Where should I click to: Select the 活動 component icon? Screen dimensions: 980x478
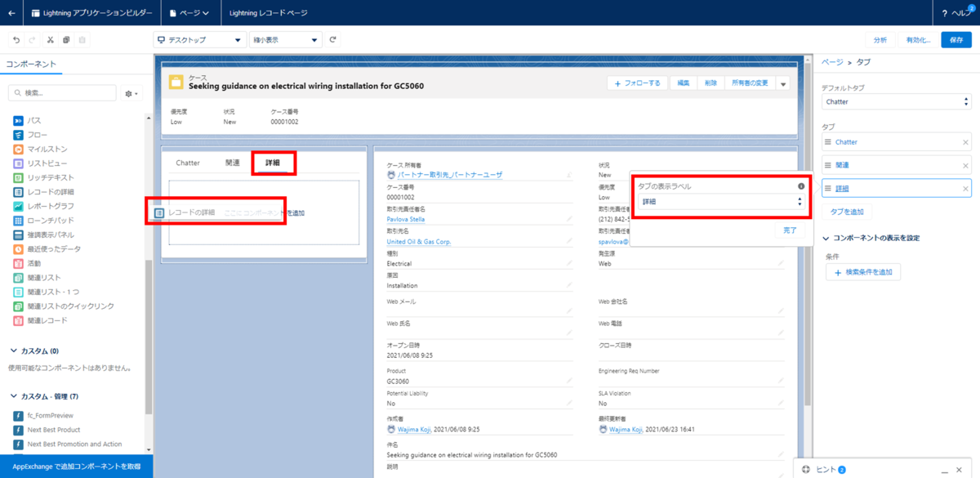(x=18, y=263)
